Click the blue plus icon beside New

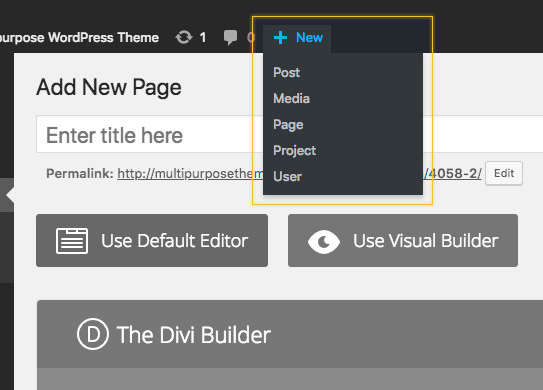280,37
